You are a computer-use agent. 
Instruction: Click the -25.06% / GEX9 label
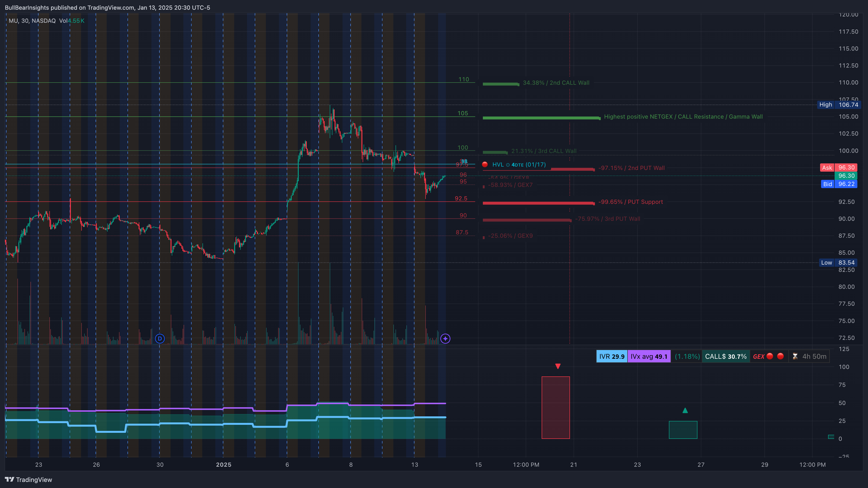coord(510,235)
